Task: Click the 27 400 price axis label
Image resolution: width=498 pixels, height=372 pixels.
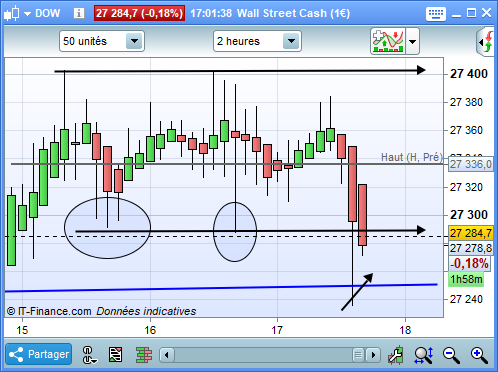Action: click(x=469, y=74)
